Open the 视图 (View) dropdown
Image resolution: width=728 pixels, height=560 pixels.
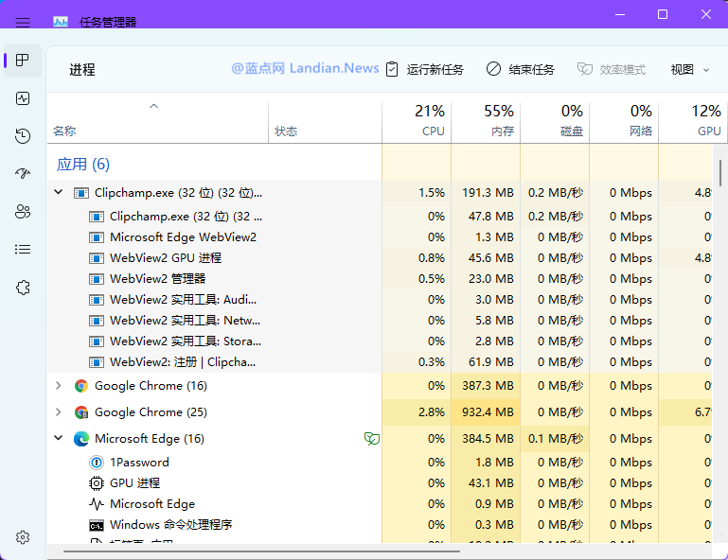point(690,70)
